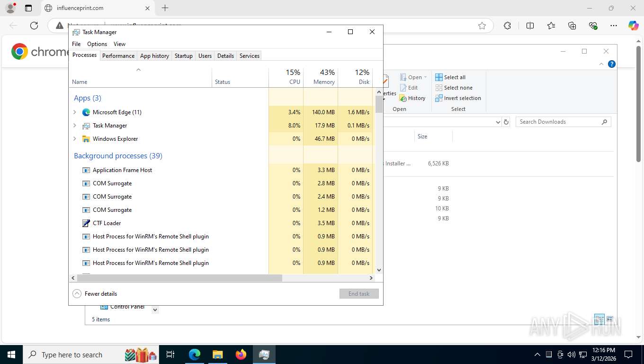Open the Explorer Open button dropdown

pyautogui.click(x=425, y=77)
